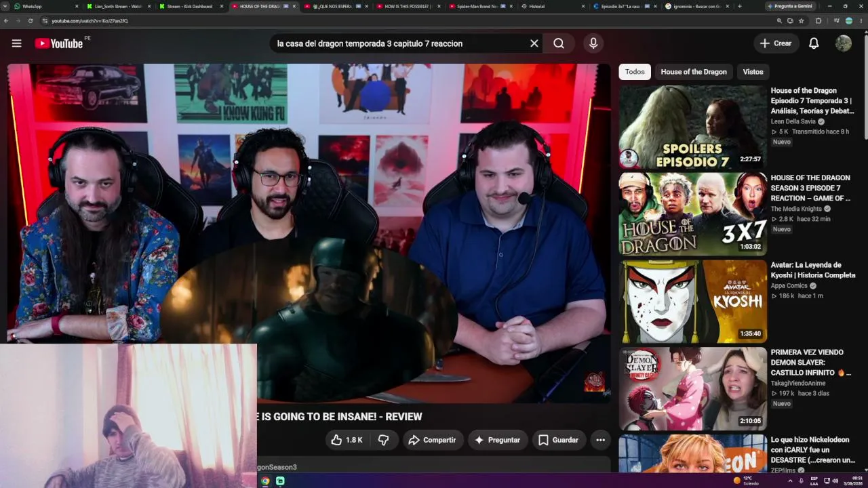Open the iCarly Nickelodeon video thumbnail
The height and width of the screenshot is (488, 868).
pos(692,455)
